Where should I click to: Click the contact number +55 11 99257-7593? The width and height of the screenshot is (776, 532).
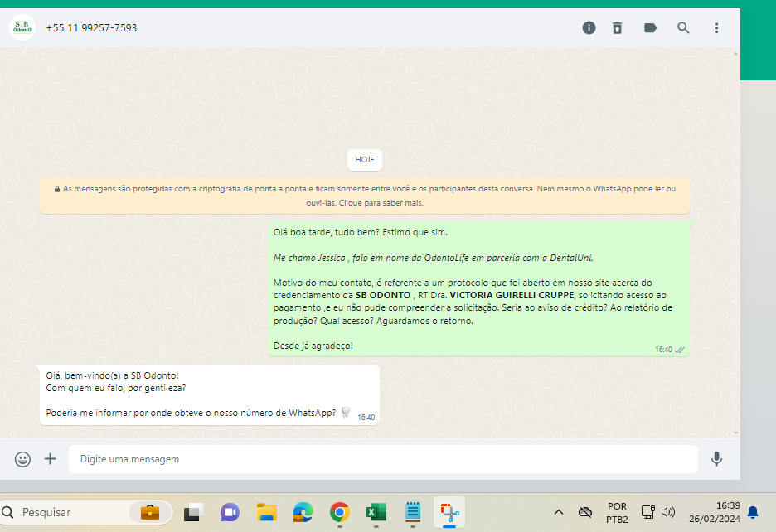tap(91, 27)
